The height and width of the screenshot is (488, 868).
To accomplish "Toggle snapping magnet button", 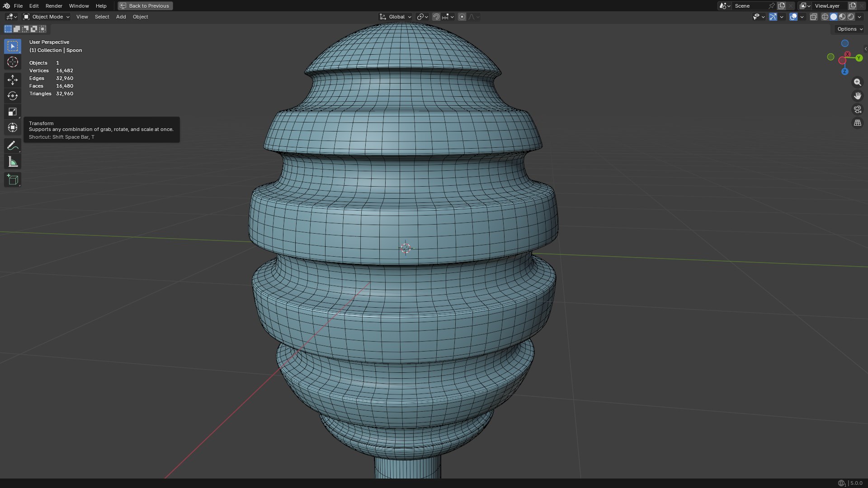I will click(x=436, y=17).
